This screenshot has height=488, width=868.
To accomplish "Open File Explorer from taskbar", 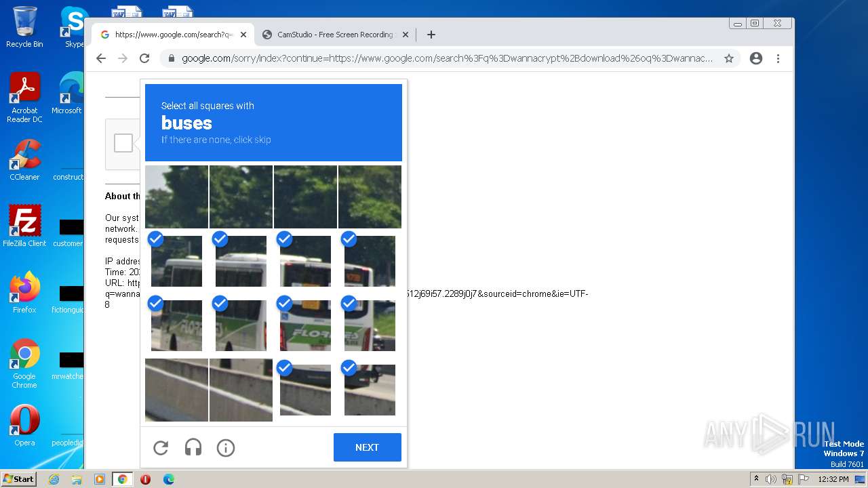I will [77, 479].
